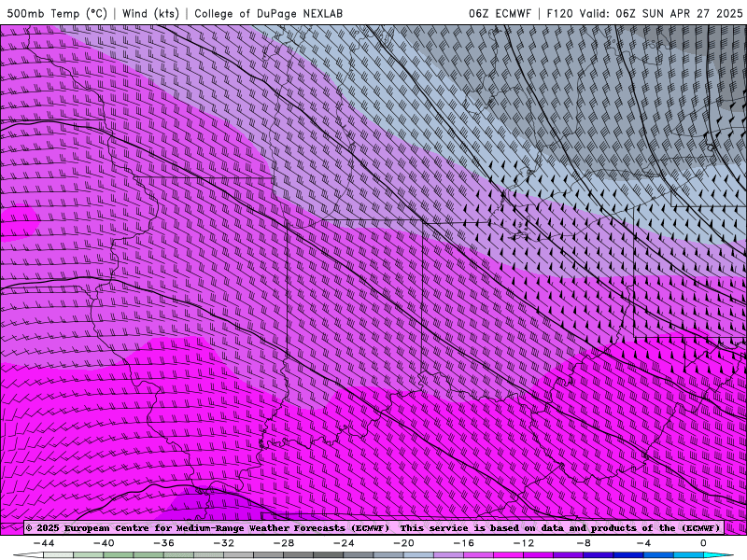Screen dimensions: 747x560
Task: Click the 0 color scale label
Action: (703, 543)
